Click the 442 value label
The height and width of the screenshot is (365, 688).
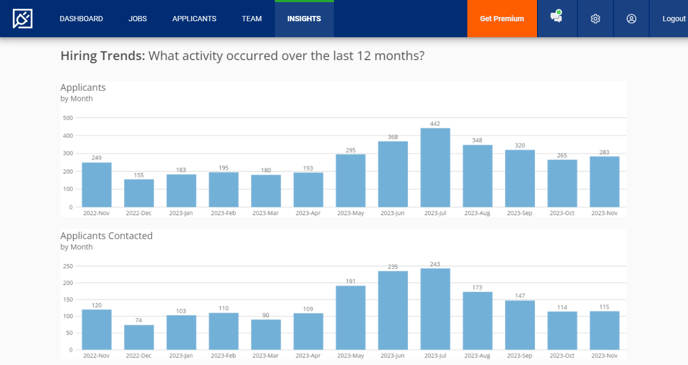click(435, 124)
